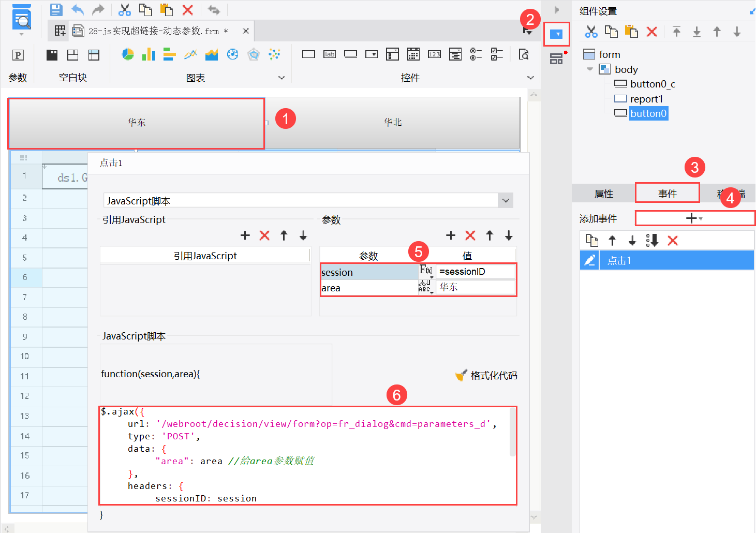756x533 pixels.
Task: Click the Save icon in top toolbar
Action: pyautogui.click(x=56, y=9)
